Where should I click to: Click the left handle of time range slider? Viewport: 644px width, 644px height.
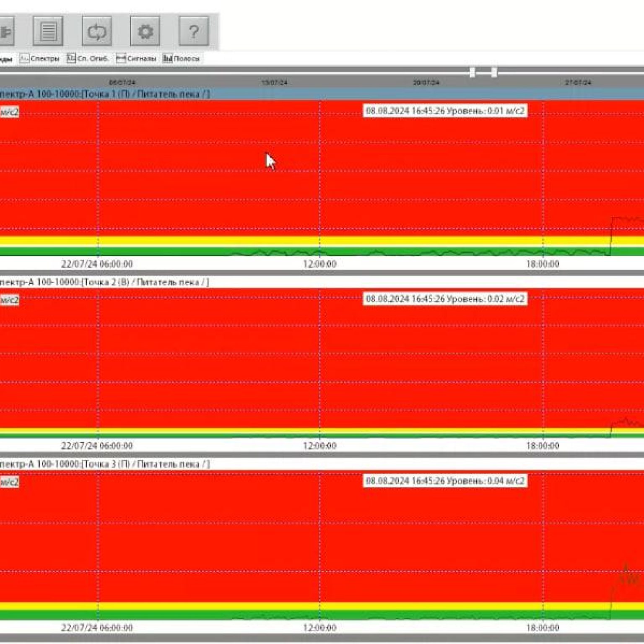[x=473, y=73]
